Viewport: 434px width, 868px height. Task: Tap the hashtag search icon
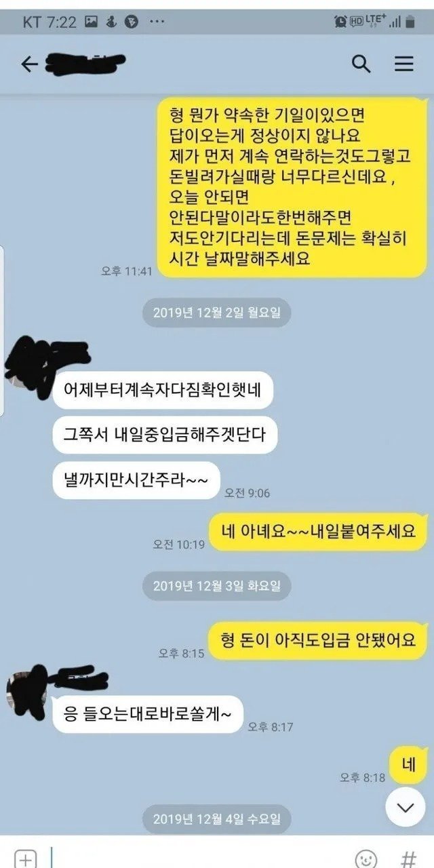(409, 859)
